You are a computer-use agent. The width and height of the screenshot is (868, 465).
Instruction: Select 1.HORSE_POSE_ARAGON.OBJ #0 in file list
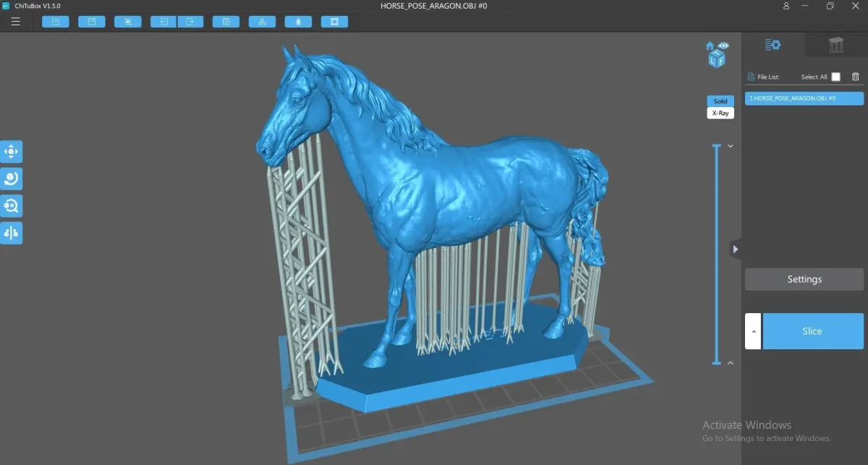pyautogui.click(x=804, y=98)
